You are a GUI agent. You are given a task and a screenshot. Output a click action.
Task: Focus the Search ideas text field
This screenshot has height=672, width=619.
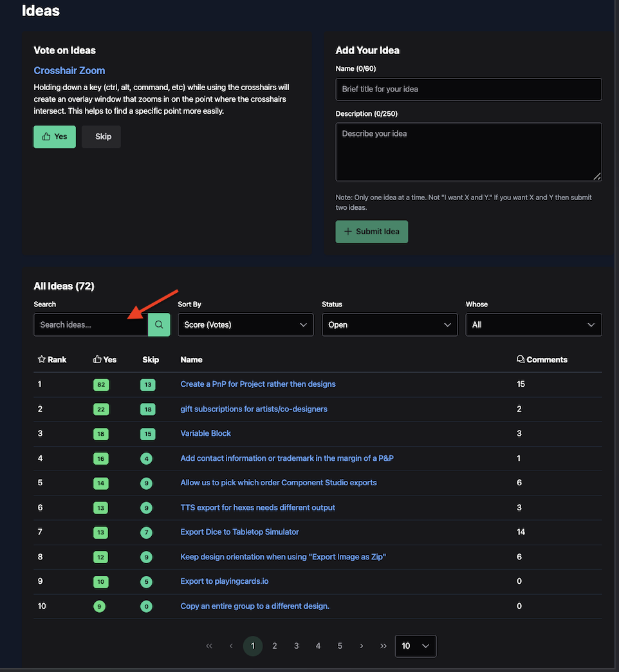pyautogui.click(x=91, y=325)
